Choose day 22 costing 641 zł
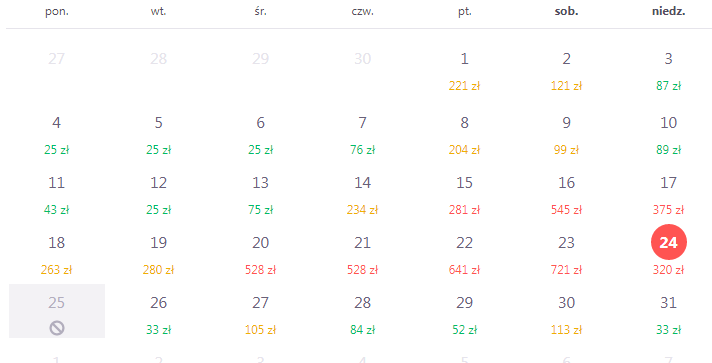 [465, 255]
